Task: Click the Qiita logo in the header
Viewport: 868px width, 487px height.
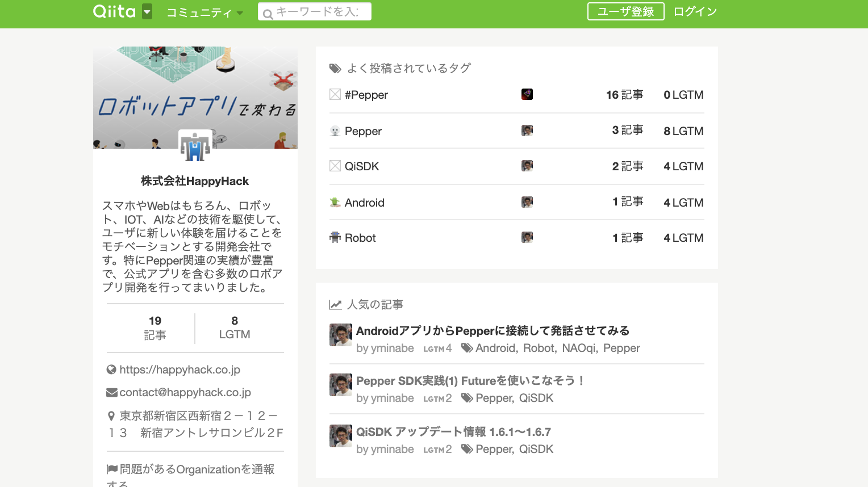Action: coord(114,11)
